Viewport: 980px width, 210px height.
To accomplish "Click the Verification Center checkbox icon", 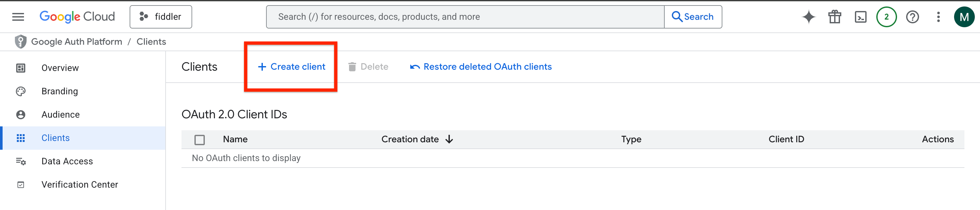I will pos(20,184).
